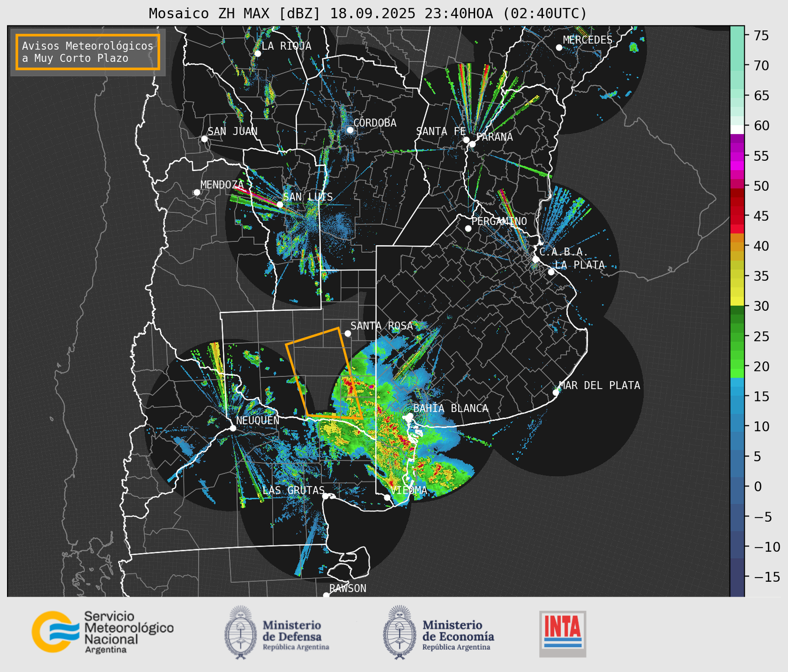This screenshot has height=672, width=788.
Task: Click the Las Grutas marker dot
Action: [326, 496]
